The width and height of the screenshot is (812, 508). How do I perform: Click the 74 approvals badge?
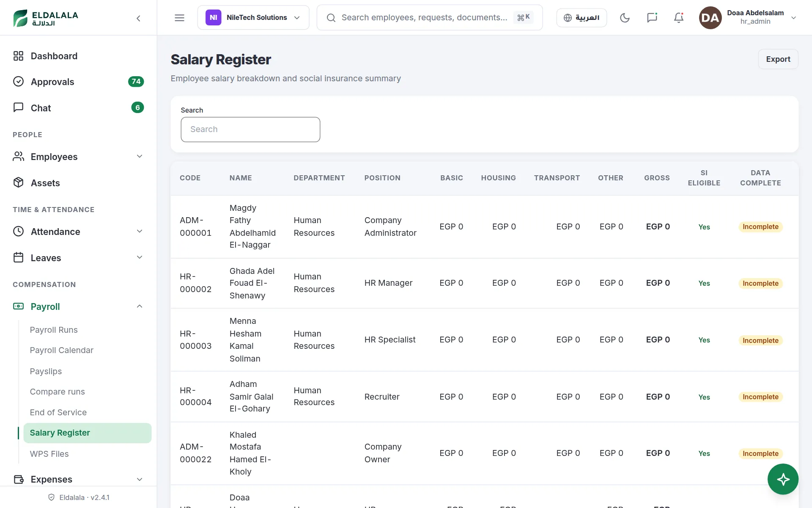point(136,81)
